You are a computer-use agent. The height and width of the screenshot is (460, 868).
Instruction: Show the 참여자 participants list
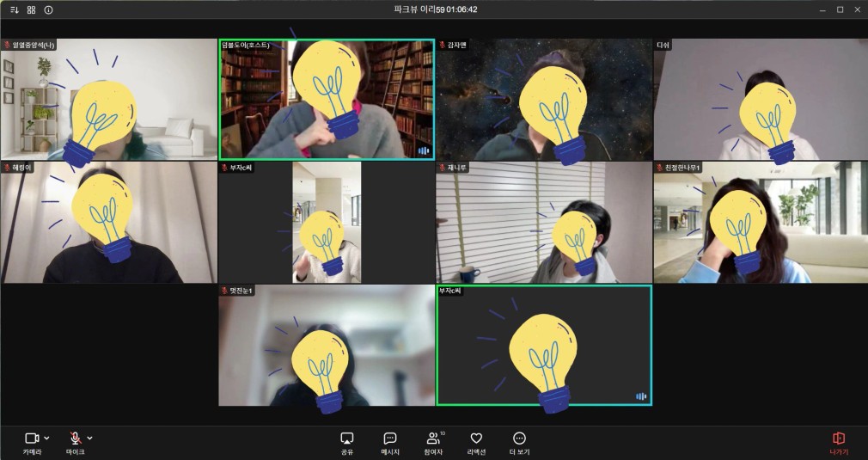point(433,444)
